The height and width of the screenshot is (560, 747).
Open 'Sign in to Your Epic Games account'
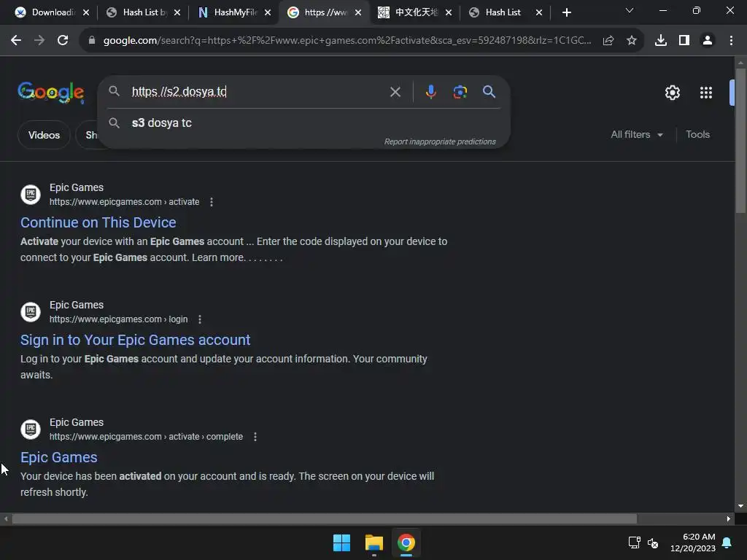coord(135,340)
